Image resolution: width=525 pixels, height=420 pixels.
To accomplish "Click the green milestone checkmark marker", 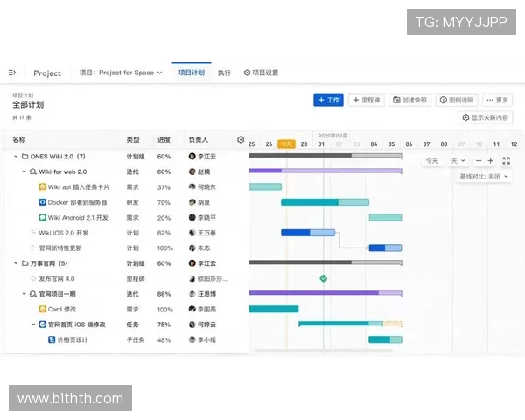I will coord(323,278).
